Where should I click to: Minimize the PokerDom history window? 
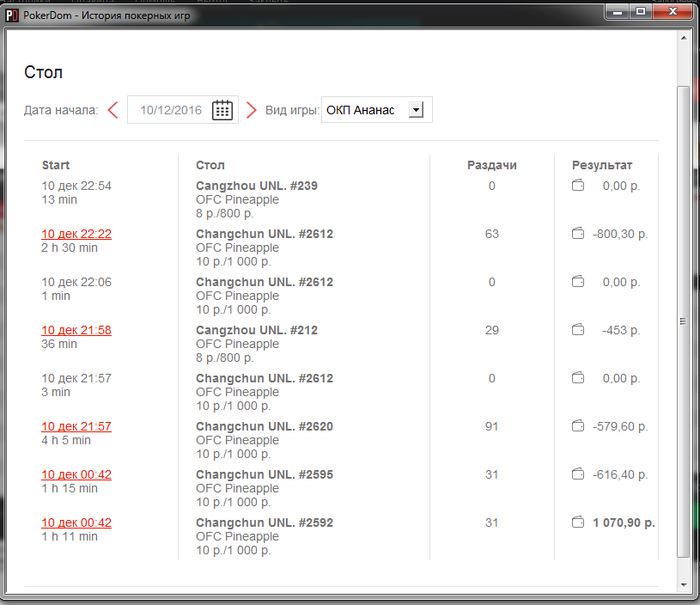[618, 12]
